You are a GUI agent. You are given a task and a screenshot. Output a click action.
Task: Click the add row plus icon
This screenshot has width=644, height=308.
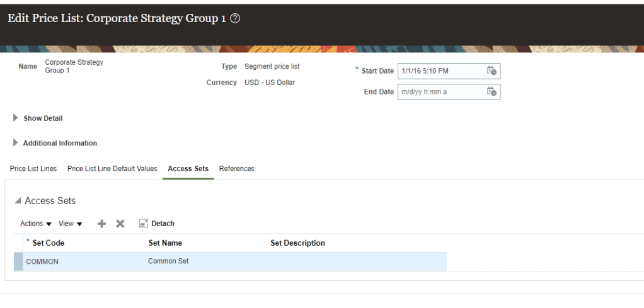click(101, 224)
